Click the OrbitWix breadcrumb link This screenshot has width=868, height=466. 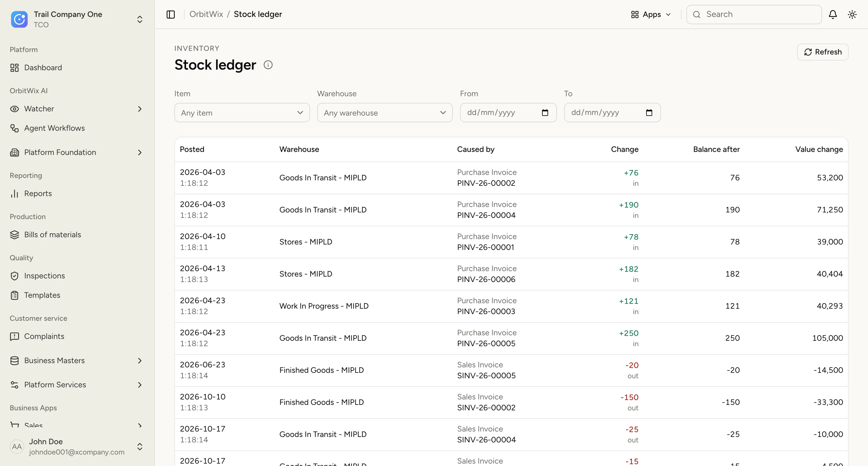[x=206, y=14]
